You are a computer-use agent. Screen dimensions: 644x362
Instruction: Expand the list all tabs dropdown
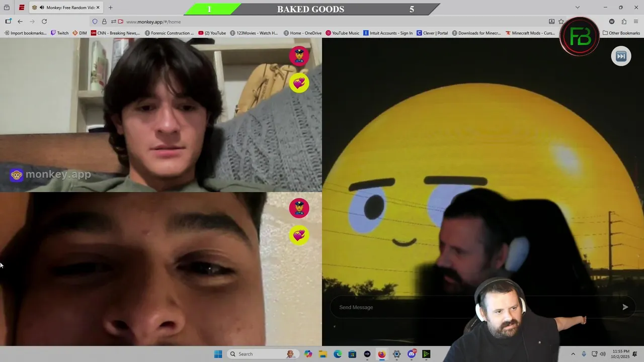[x=577, y=8]
